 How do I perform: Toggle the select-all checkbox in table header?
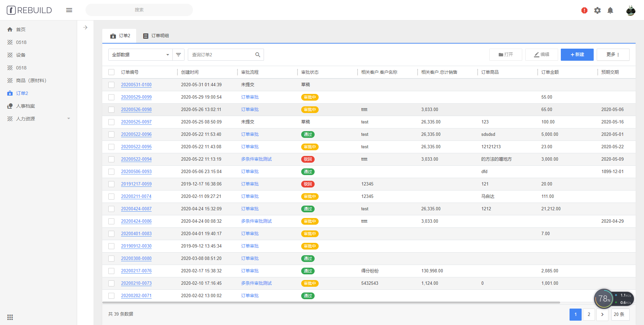tap(111, 72)
